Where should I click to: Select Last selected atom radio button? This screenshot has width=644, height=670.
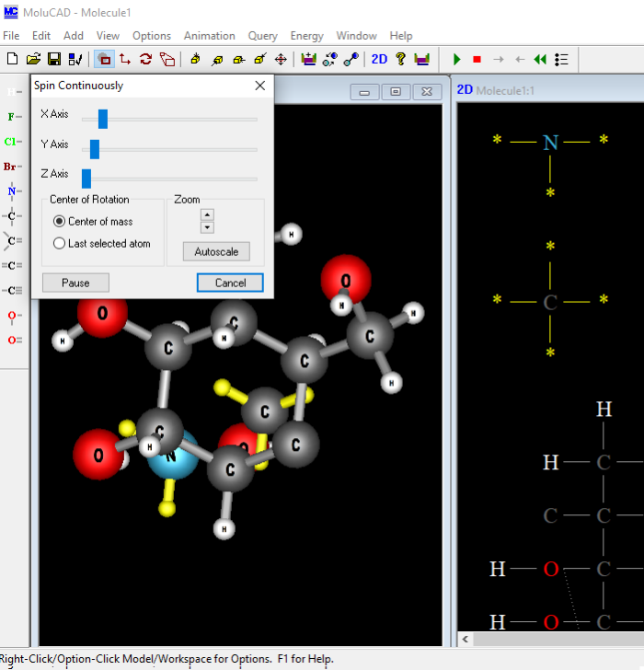[x=60, y=244]
